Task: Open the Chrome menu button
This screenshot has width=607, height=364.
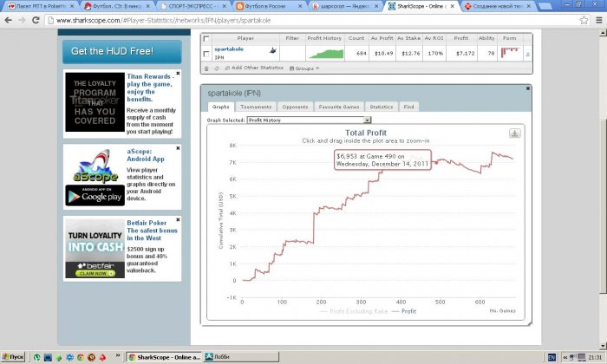Action: tap(598, 20)
